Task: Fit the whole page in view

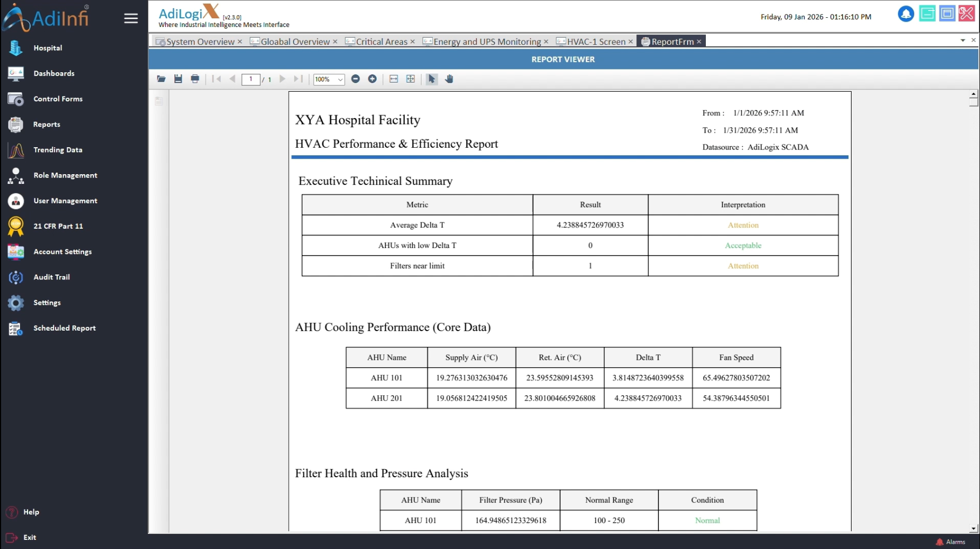Action: pyautogui.click(x=411, y=79)
